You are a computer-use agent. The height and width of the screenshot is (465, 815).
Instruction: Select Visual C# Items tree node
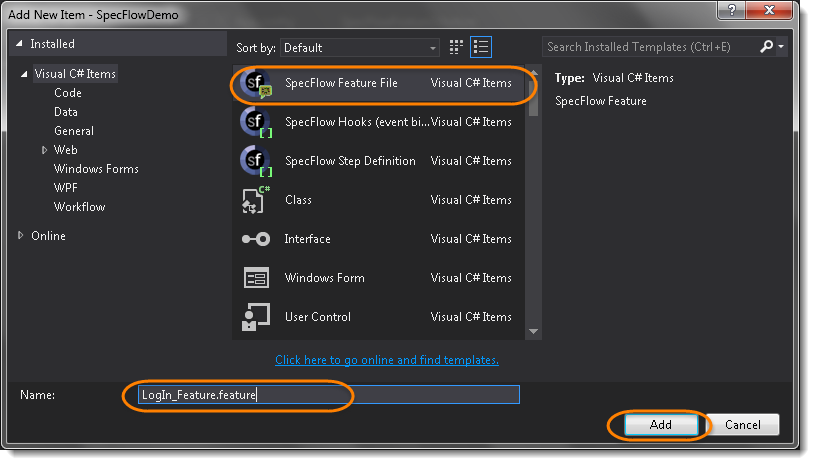pos(75,74)
